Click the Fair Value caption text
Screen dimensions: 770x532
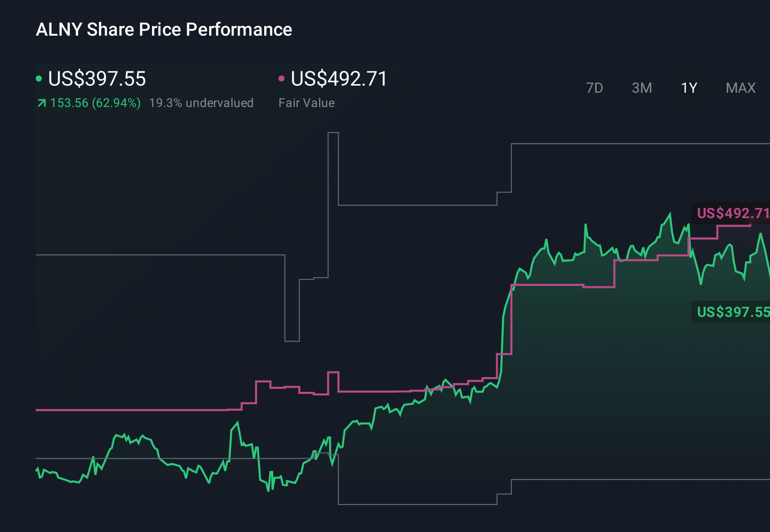coord(306,102)
